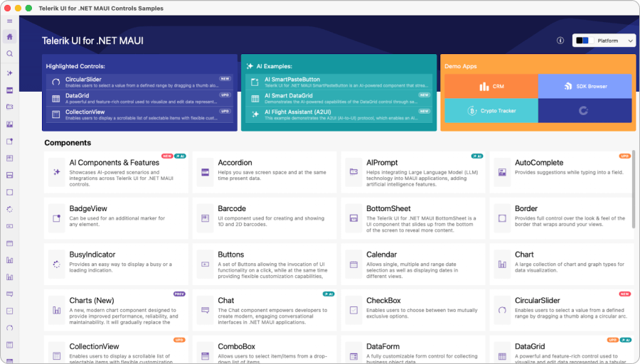This screenshot has height=364, width=640.
Task: Open the CircularSlider component card
Action: coord(561,310)
